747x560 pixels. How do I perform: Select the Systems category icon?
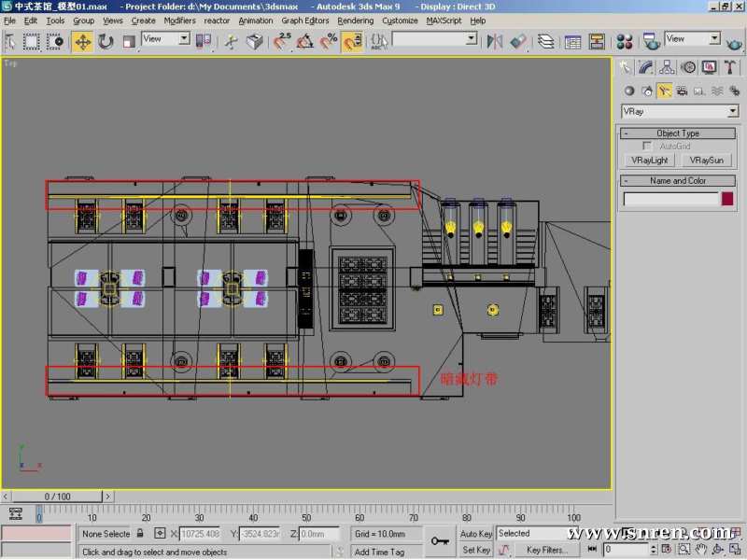pos(734,91)
